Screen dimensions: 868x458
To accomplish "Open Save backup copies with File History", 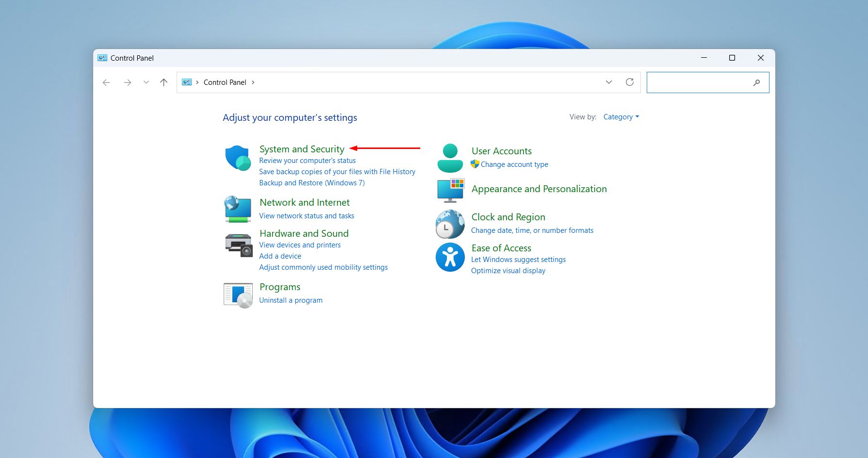I will (x=337, y=172).
